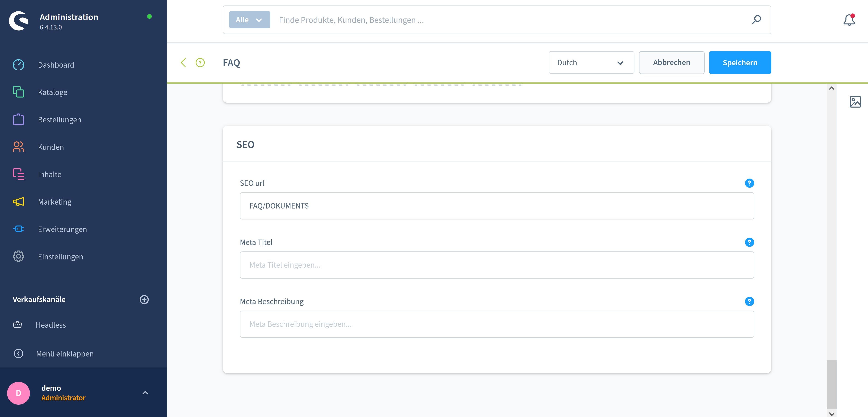Click the Bestellungen shopping bag icon
Viewport: 868px width, 417px height.
(x=19, y=119)
